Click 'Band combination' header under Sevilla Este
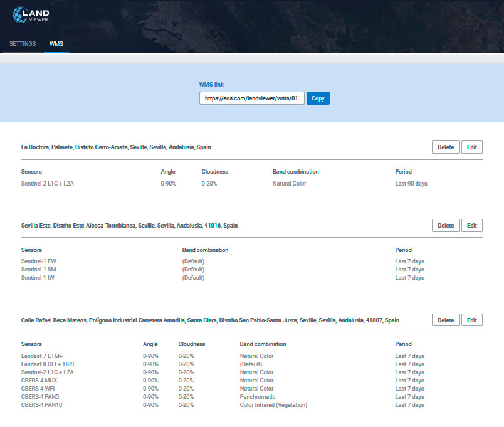 (205, 250)
